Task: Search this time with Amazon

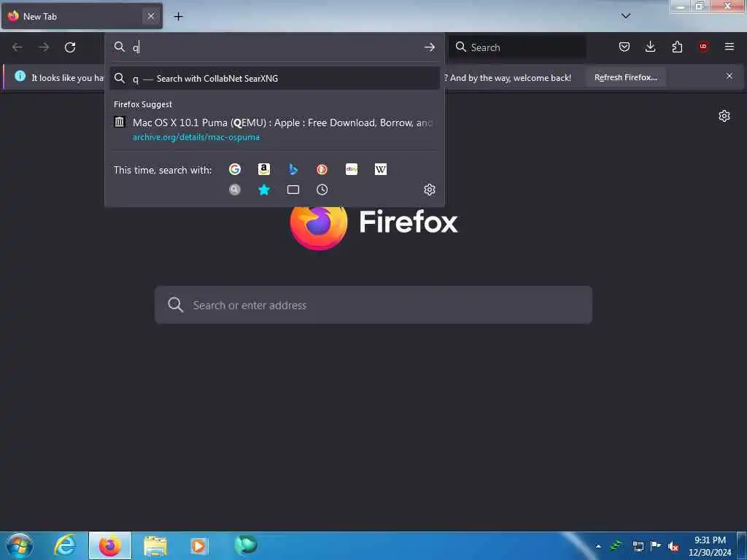Action: point(264,169)
